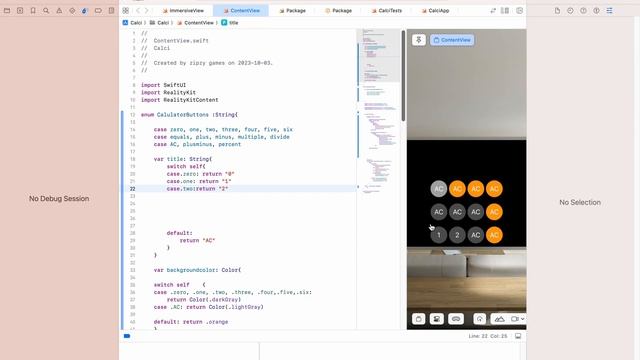Open Calci folder breadcrumb menu
The image size is (640, 360).
(159, 23)
